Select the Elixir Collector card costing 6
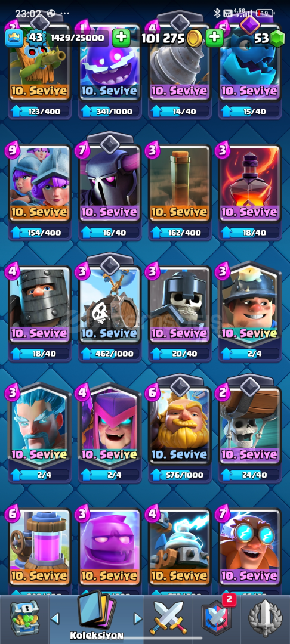This screenshot has width=290, height=644. coord(40,546)
